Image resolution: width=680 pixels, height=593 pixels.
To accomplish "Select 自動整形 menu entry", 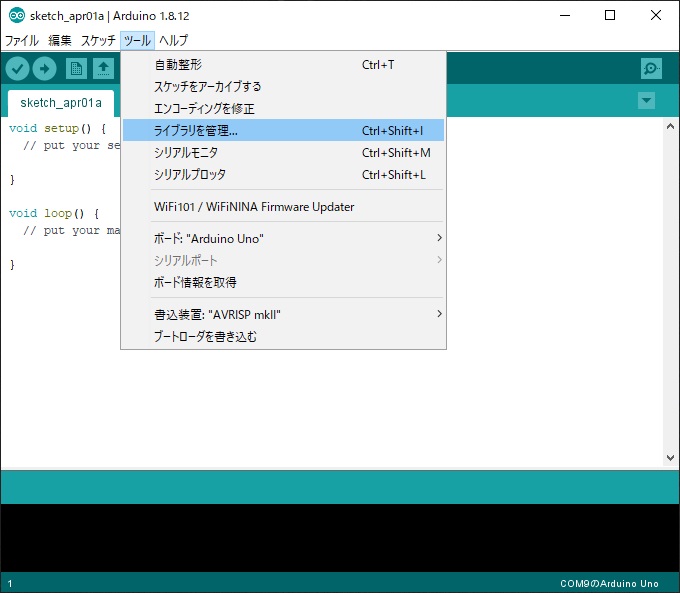I will pos(283,65).
